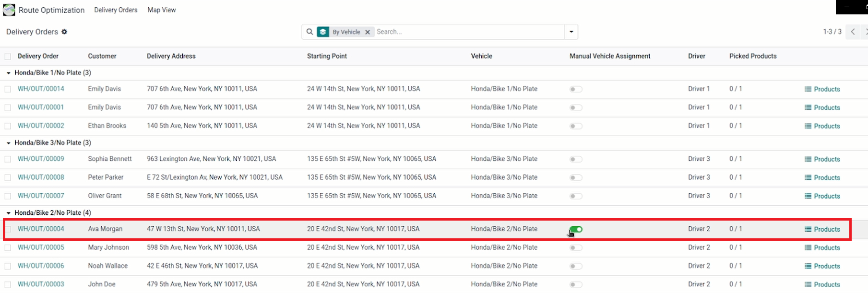Viewport: 868px width, 293px height.
Task: Go to previous page of records
Action: pyautogui.click(x=853, y=32)
